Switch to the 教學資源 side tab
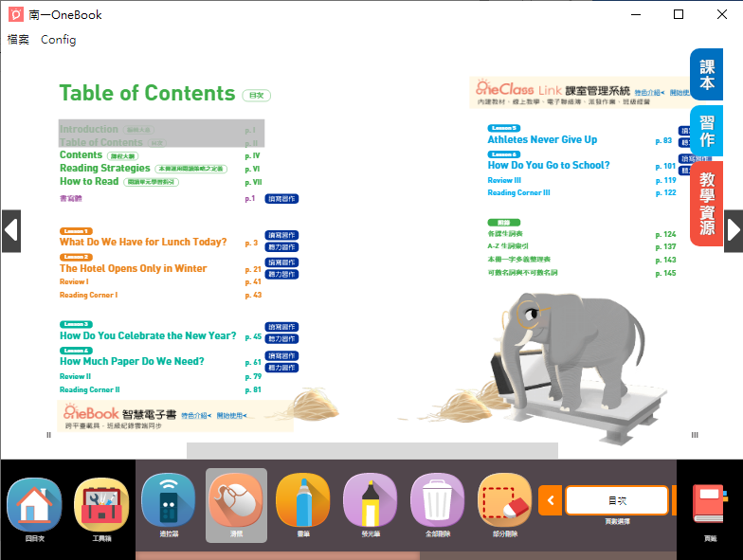Image resolution: width=743 pixels, height=560 pixels. pos(707,203)
